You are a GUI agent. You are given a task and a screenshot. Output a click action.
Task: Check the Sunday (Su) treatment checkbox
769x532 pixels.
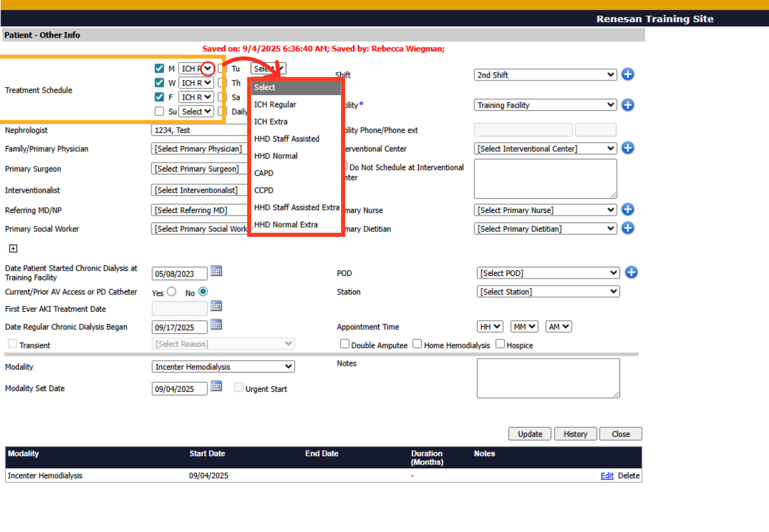click(x=159, y=112)
